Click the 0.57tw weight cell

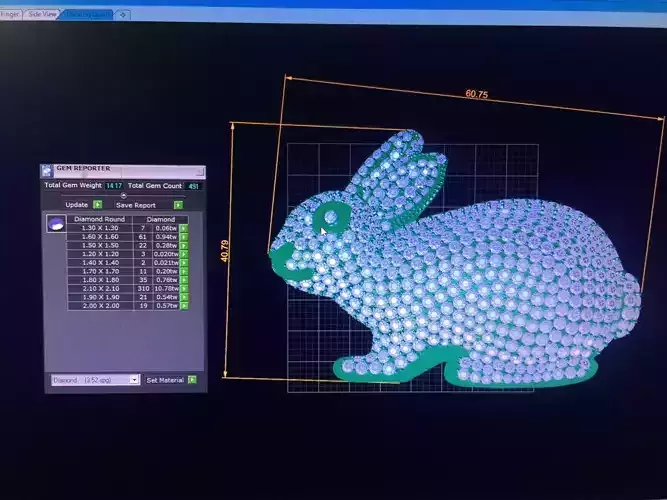[x=166, y=306]
